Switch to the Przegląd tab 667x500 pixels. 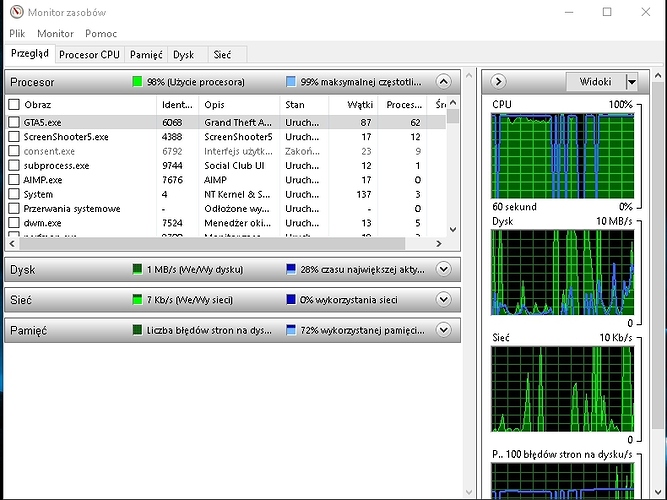tap(30, 54)
